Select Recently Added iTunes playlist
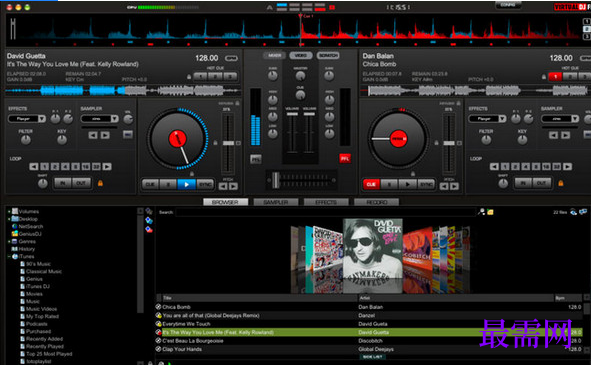This screenshot has height=365, width=591. 44,339
